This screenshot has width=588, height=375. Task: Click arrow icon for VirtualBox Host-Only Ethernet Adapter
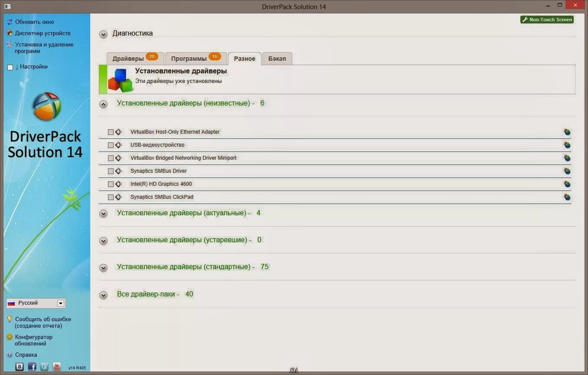tap(118, 132)
